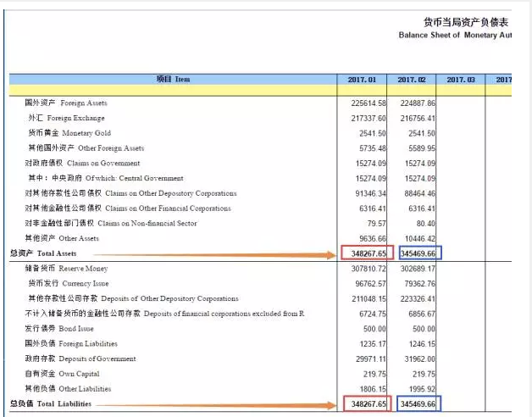Click the 2017.03 column header
This screenshot has width=532, height=417.
click(461, 79)
